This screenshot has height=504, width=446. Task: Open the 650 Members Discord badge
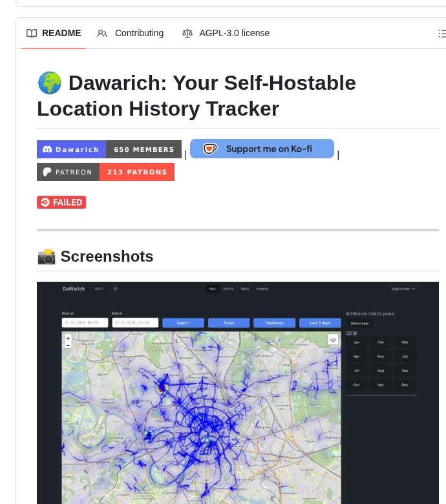109,149
